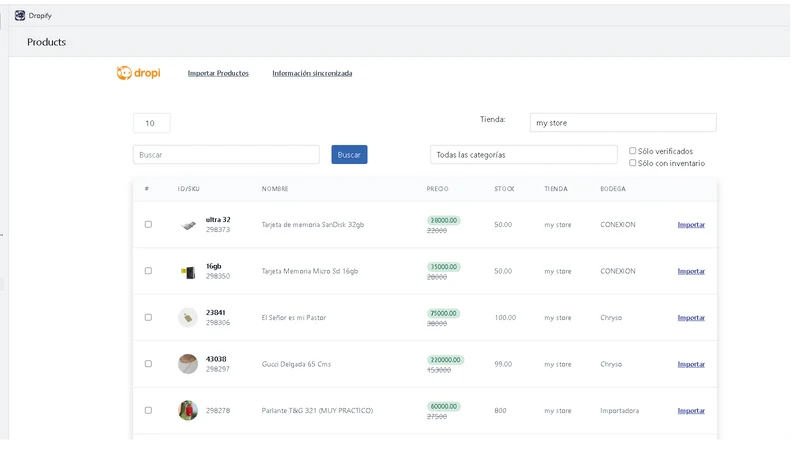
Task: Click Importar for Gucci Delgada 65 Cms
Action: (691, 364)
